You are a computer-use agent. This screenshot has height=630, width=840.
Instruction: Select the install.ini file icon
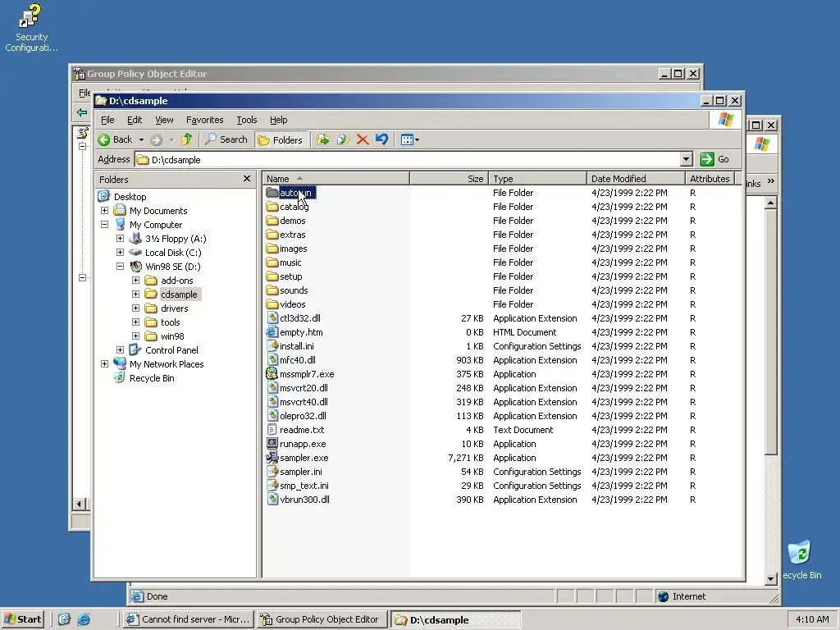(272, 346)
